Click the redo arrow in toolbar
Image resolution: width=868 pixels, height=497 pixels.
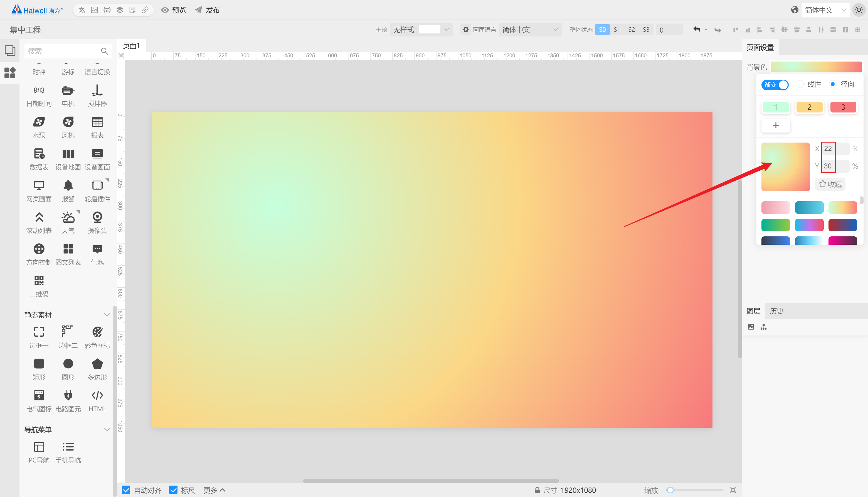(718, 30)
